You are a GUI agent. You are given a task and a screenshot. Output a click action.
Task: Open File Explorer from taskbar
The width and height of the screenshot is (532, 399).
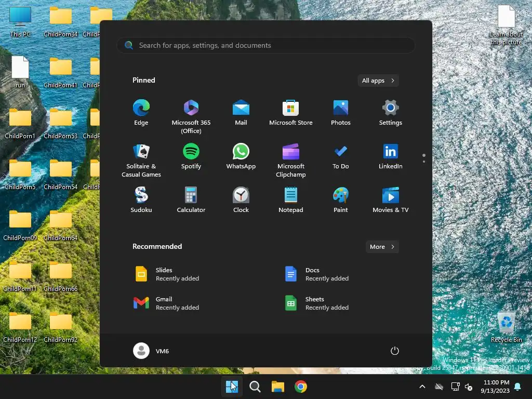(x=278, y=387)
